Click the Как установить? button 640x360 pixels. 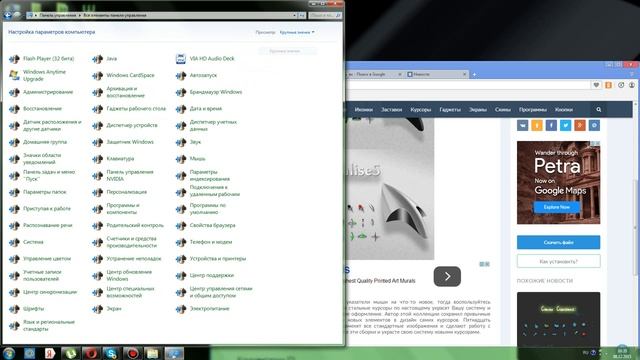pyautogui.click(x=558, y=261)
